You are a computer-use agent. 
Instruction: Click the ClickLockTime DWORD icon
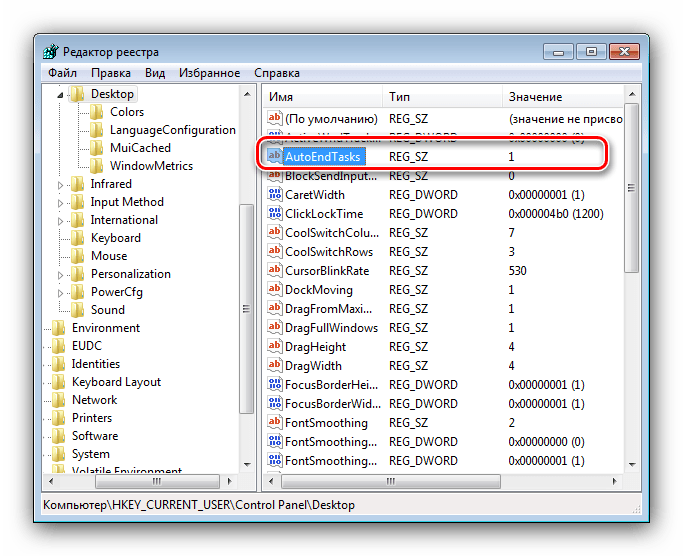[x=274, y=213]
